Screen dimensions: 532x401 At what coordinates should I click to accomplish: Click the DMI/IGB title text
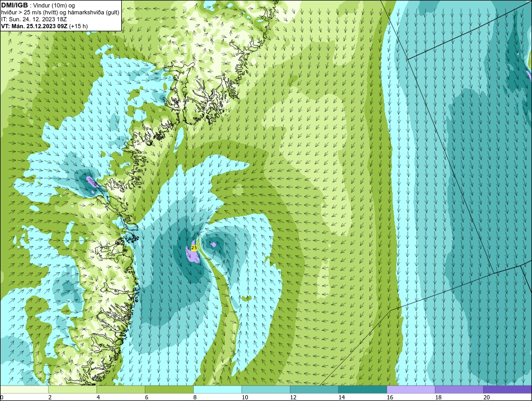tap(14, 5)
